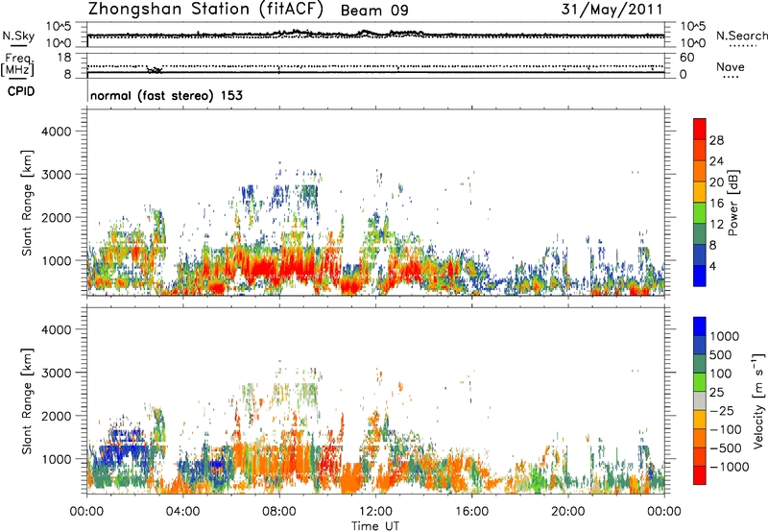Click the "20:00" time axis label
Viewport: 768px width, 532px height.
pos(568,512)
